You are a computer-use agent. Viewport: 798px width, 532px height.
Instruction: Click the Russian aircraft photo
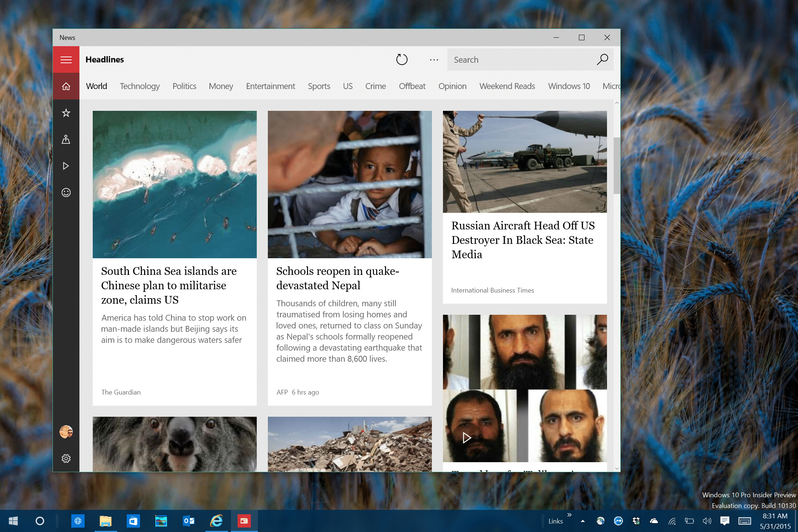pyautogui.click(x=525, y=162)
